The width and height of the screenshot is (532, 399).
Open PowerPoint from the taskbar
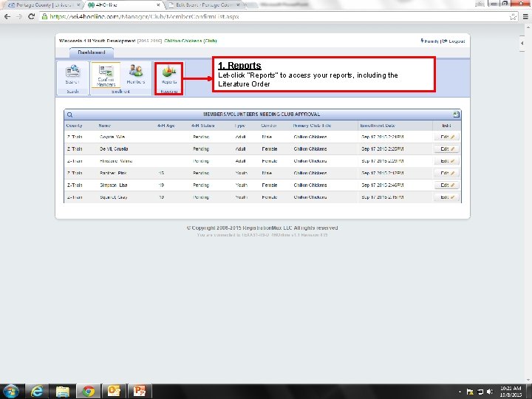140,392
